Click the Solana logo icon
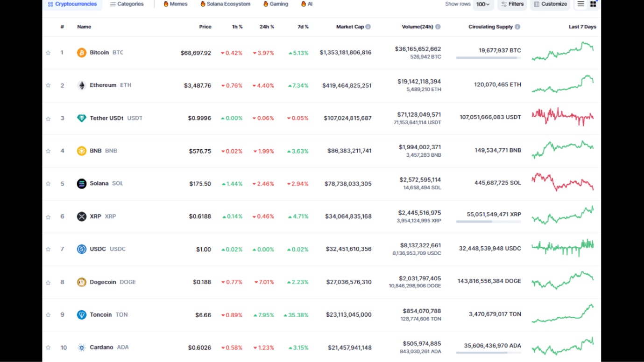644x362 pixels. pyautogui.click(x=82, y=184)
